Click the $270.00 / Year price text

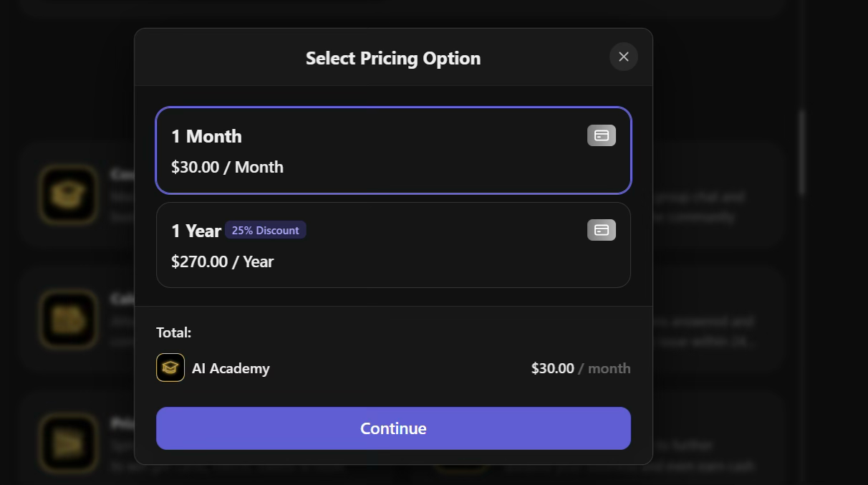point(221,261)
